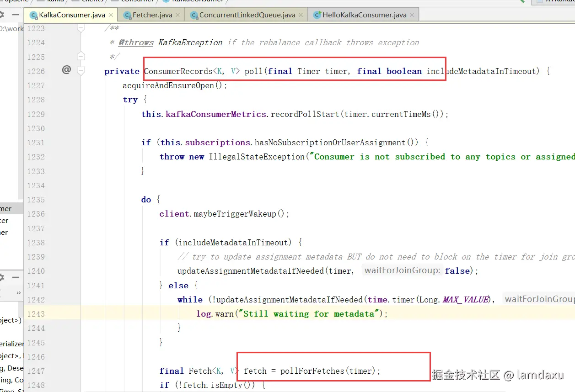Click the while keyword on line 1242
Screen dimensions: 575x392
(x=190, y=300)
